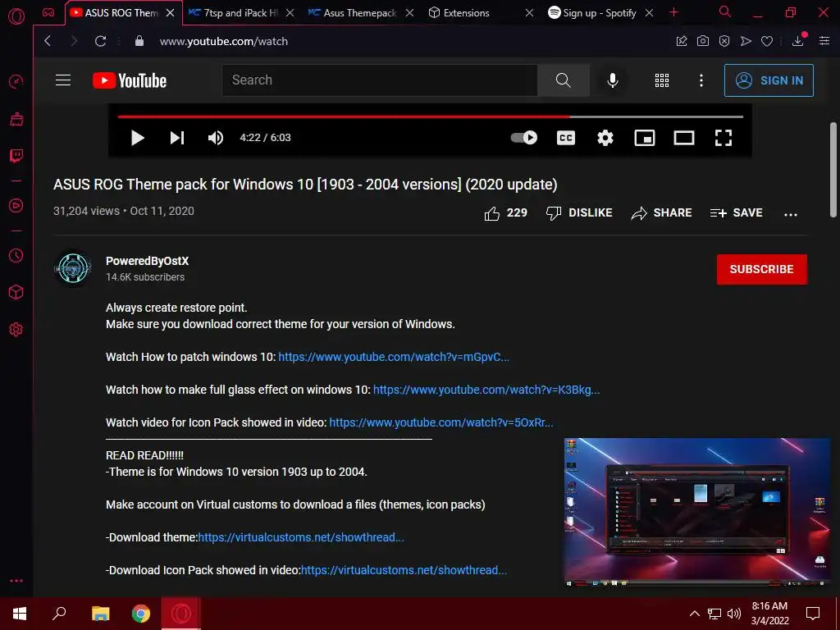The image size is (840, 630).
Task: Click the site security padlock icon
Action: [139, 41]
